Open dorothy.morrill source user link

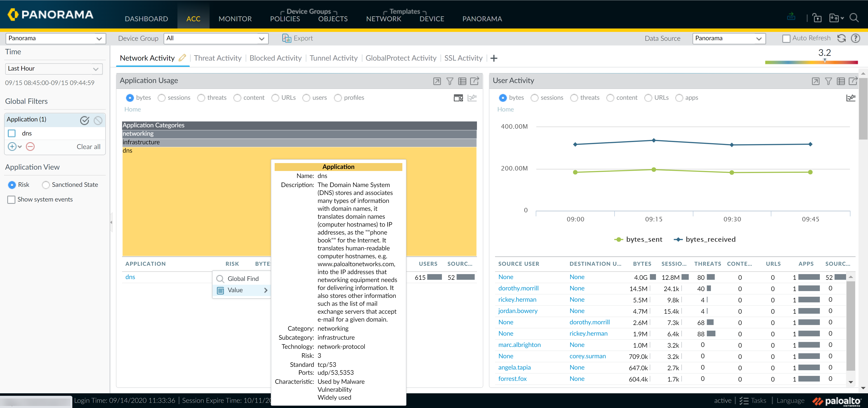518,288
